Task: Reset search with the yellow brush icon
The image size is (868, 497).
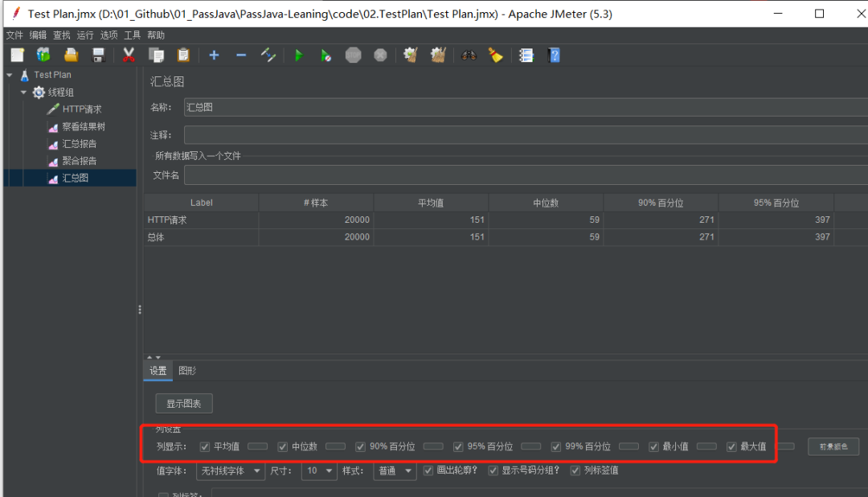Action: pyautogui.click(x=495, y=55)
